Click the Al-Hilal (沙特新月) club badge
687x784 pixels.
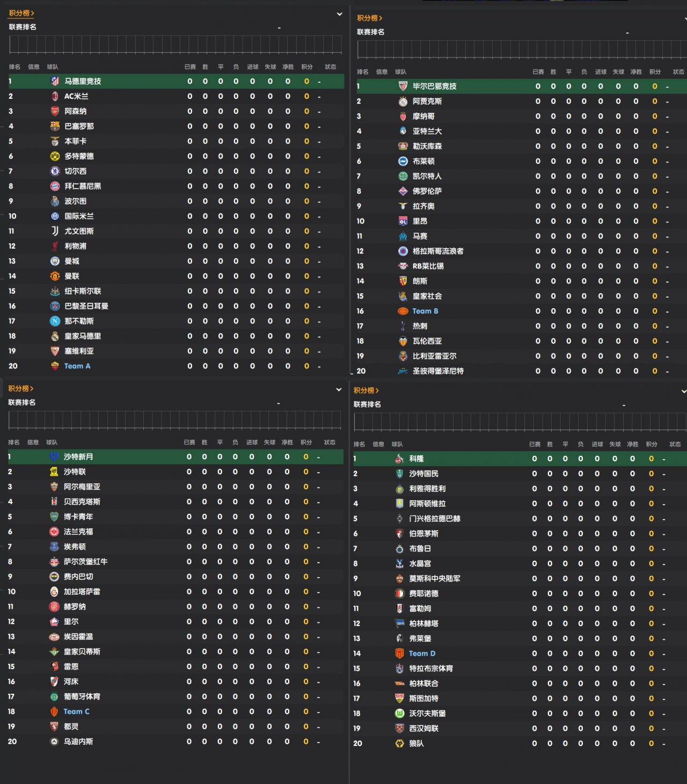tap(54, 456)
